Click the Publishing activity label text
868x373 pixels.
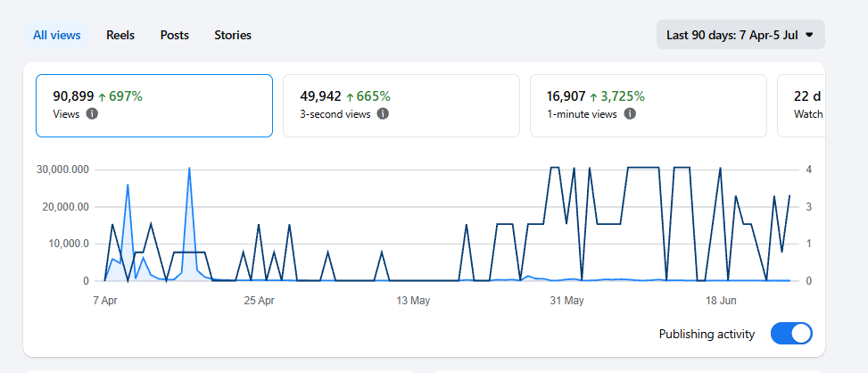click(707, 335)
